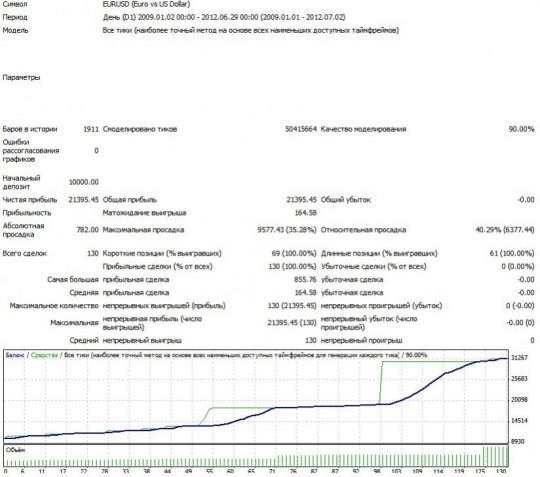Click the maximal consecutive profit value 21395.45 (130)
Screen dimensions: 540x477
(x=292, y=323)
